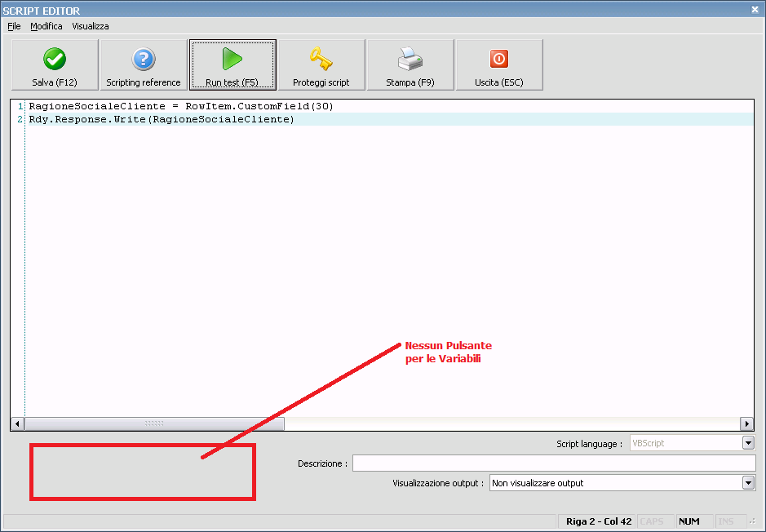Open the Modifica menu
Viewport: 766px width, 532px height.
[x=46, y=26]
